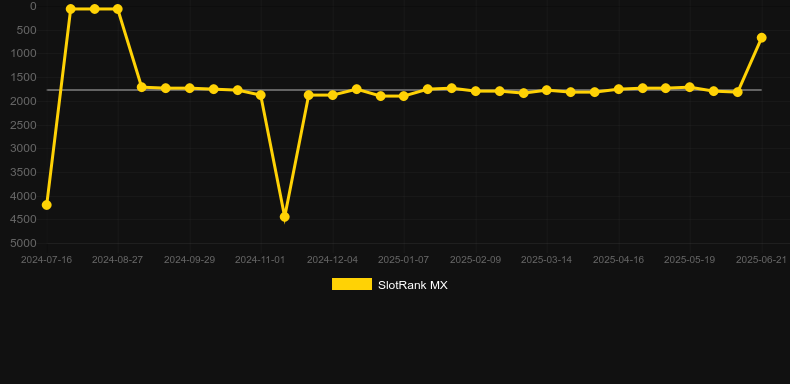This screenshot has width=790, height=384.
Task: Click the 4500 y-axis label
Action: click(x=24, y=220)
